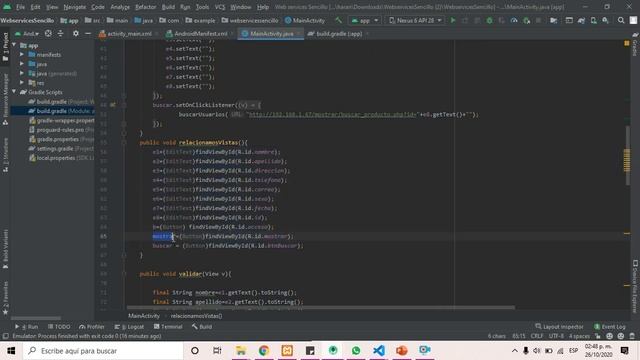The height and width of the screenshot is (360, 640).
Task: Click the UTF-8 encoding status entry
Action: 556,336
